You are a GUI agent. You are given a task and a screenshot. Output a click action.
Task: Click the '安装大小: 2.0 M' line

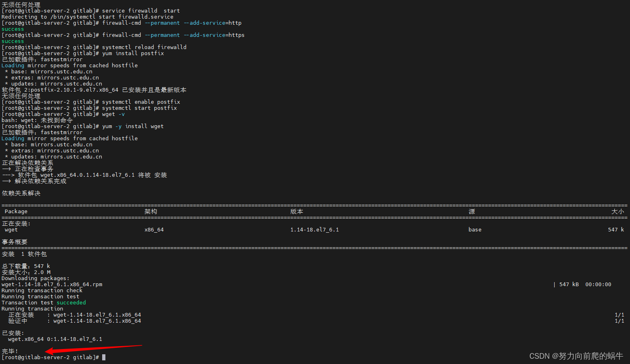(x=26, y=272)
